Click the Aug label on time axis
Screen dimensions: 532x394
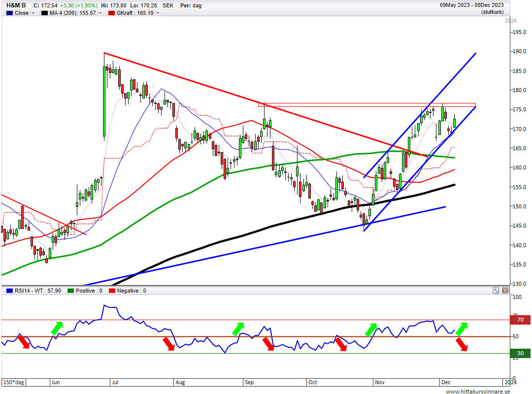click(180, 383)
